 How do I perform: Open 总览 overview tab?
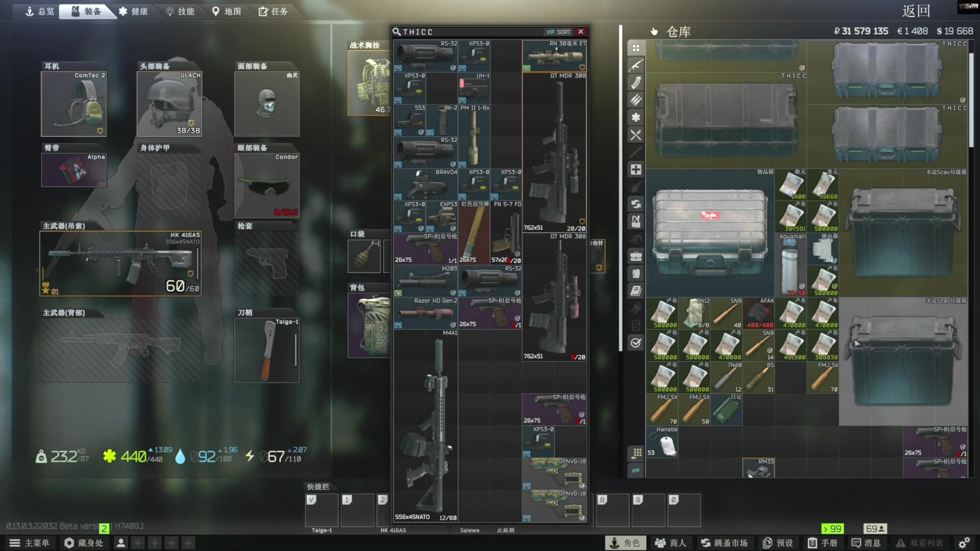[x=40, y=11]
